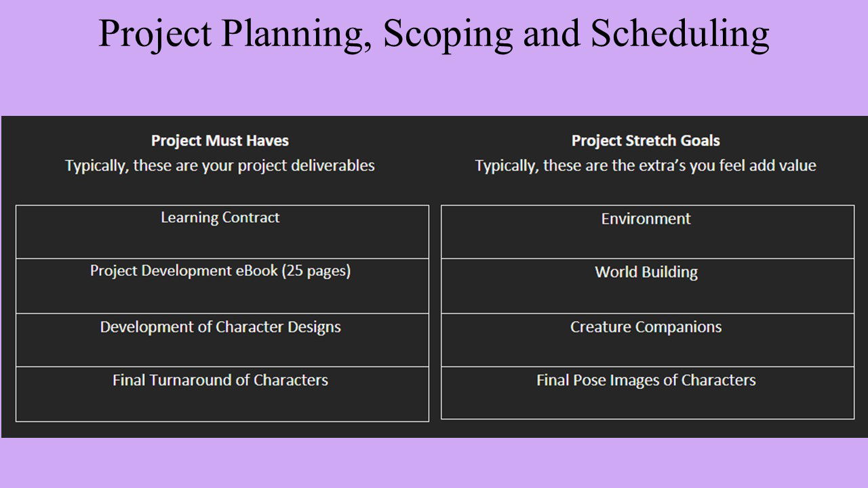The width and height of the screenshot is (868, 488).
Task: Click the "(25 pages)" text
Action: point(317,271)
